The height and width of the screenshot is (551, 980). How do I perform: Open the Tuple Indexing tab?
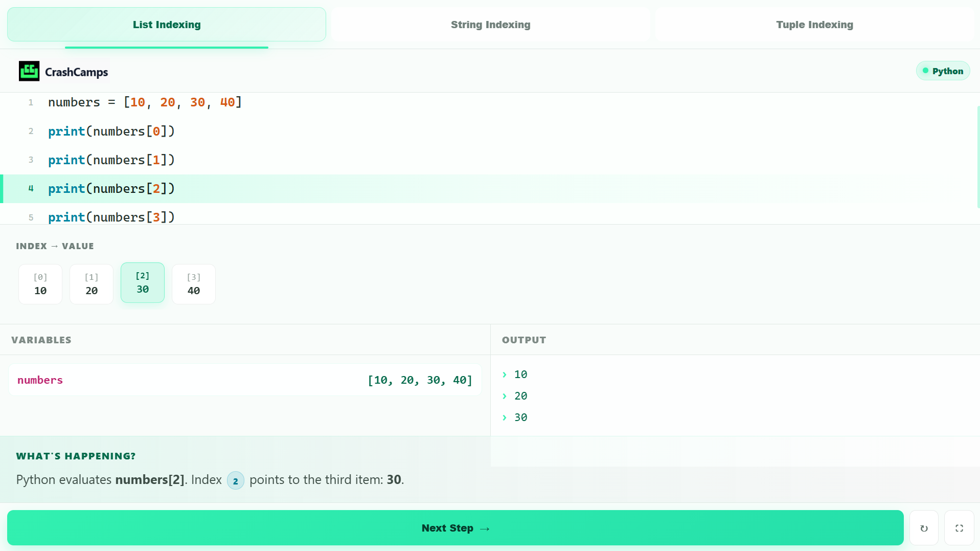point(814,25)
